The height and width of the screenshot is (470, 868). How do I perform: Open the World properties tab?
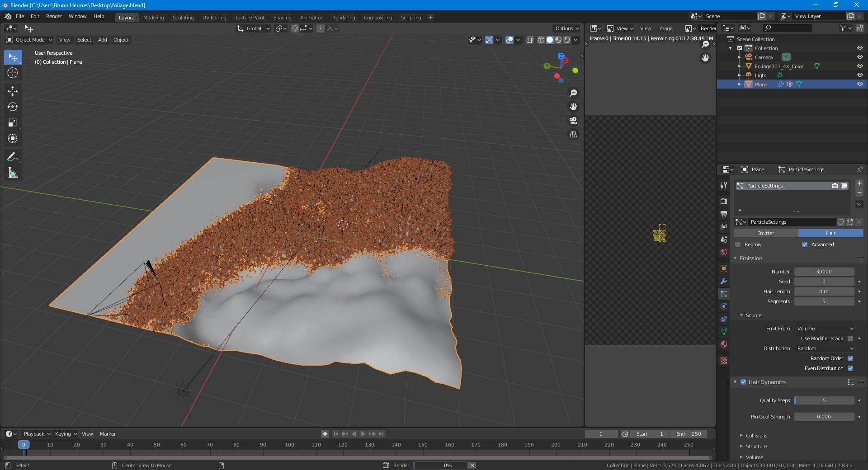coord(724,252)
